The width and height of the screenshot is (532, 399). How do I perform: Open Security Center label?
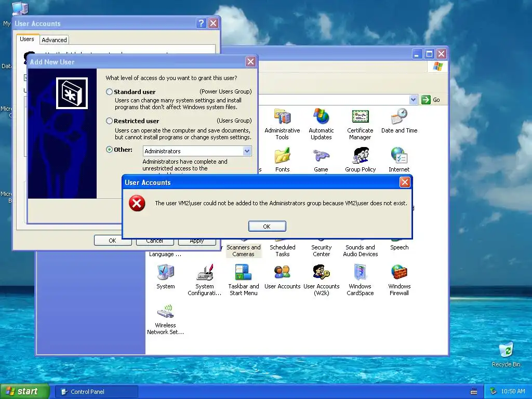pos(321,251)
